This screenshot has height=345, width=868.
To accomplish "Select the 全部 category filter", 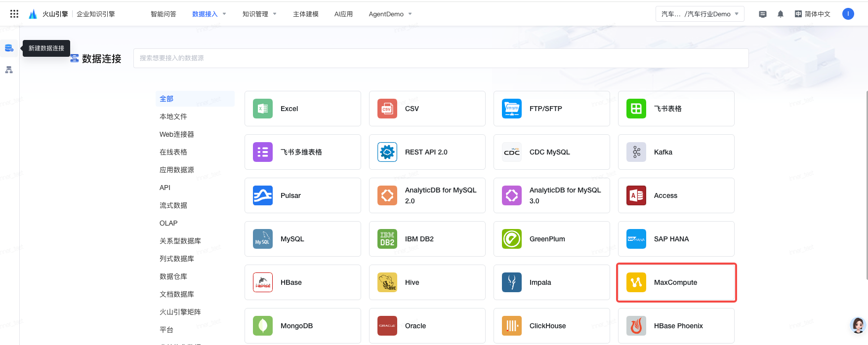I will pos(195,99).
